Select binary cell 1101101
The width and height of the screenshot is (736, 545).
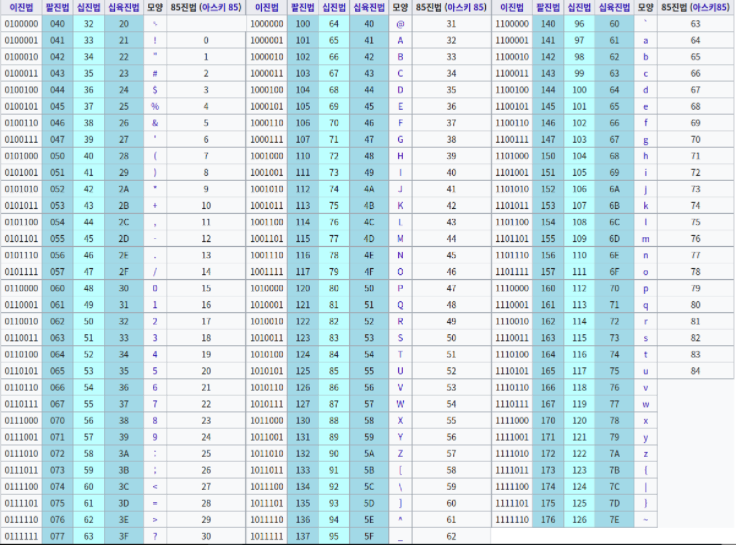click(512, 239)
